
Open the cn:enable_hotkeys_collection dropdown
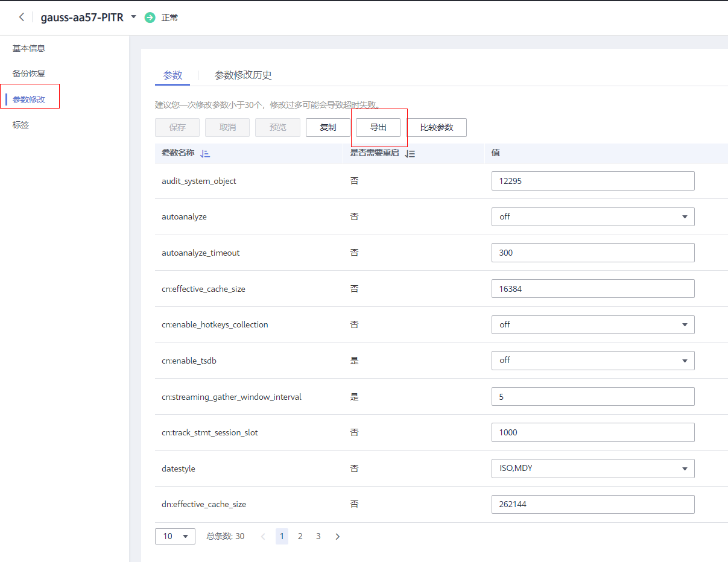click(593, 324)
